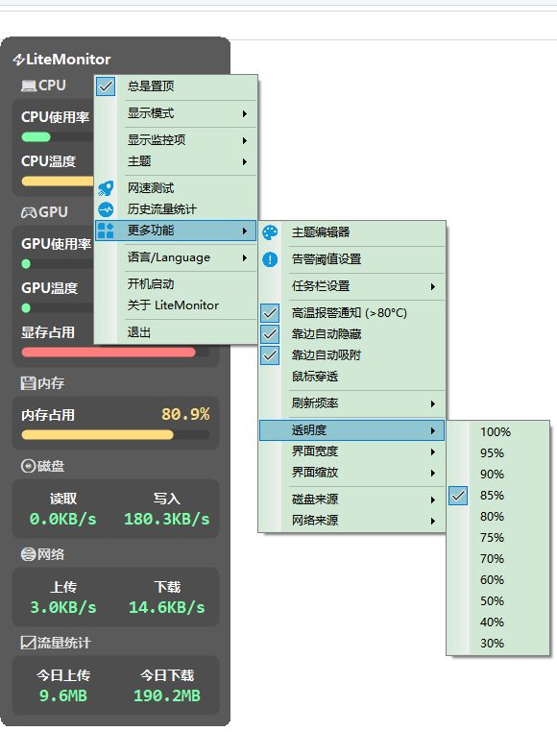Click the 0.0KB/s disk read value
This screenshot has height=756, width=557.
63,520
